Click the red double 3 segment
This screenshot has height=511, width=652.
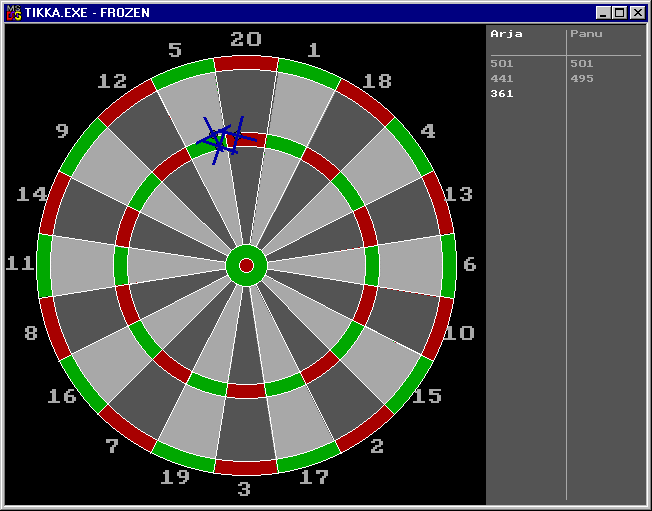tap(246, 467)
